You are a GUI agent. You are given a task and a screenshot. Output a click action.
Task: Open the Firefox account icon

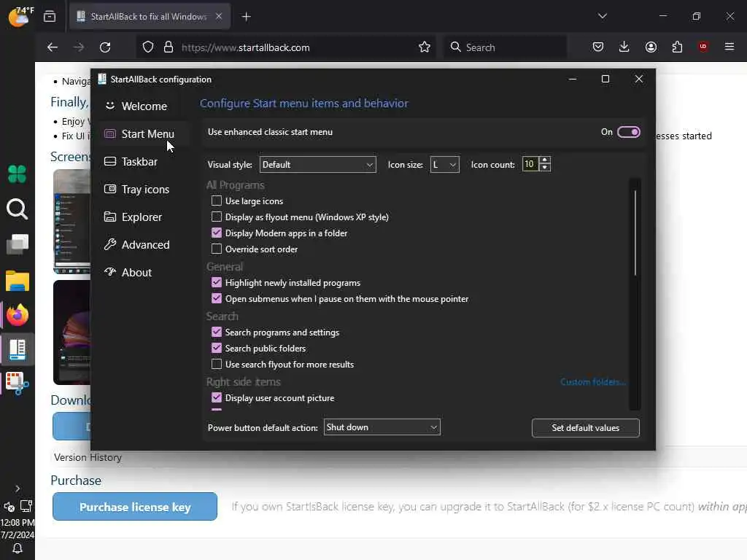(x=651, y=47)
